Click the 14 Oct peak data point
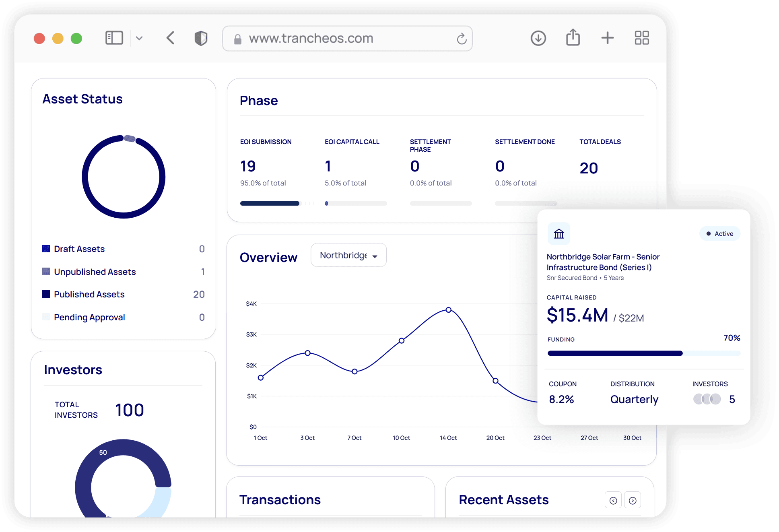 coord(448,310)
